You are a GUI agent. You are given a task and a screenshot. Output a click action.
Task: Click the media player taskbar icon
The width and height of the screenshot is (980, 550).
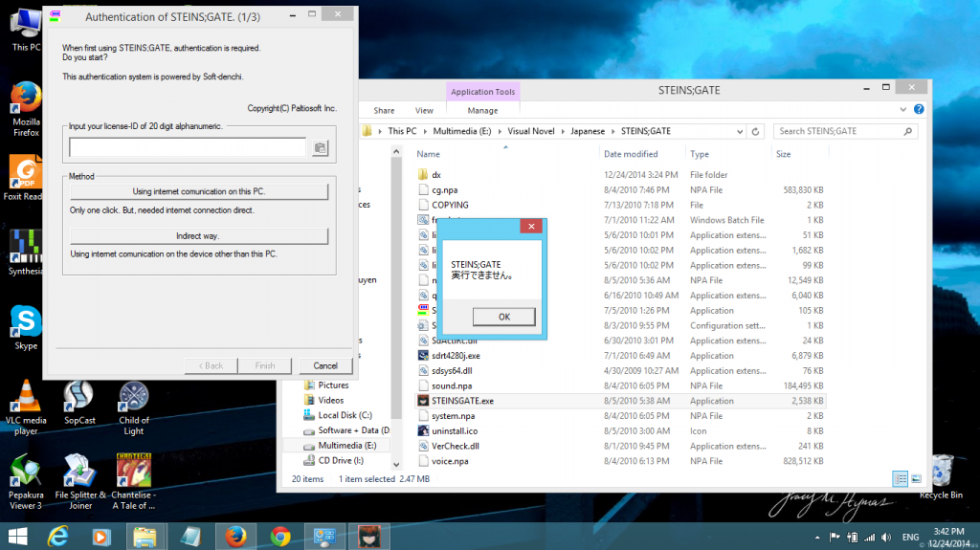[x=100, y=537]
